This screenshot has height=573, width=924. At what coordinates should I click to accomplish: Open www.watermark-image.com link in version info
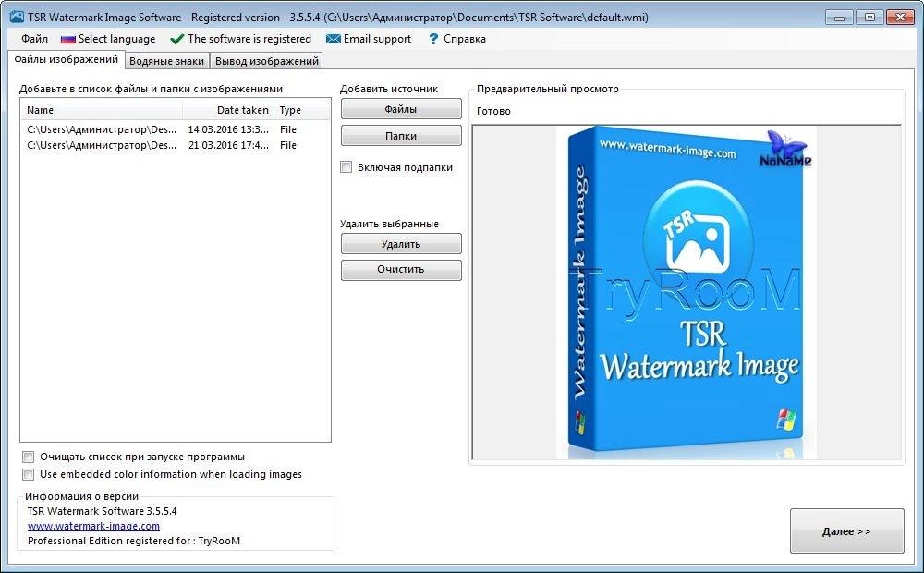tap(93, 526)
